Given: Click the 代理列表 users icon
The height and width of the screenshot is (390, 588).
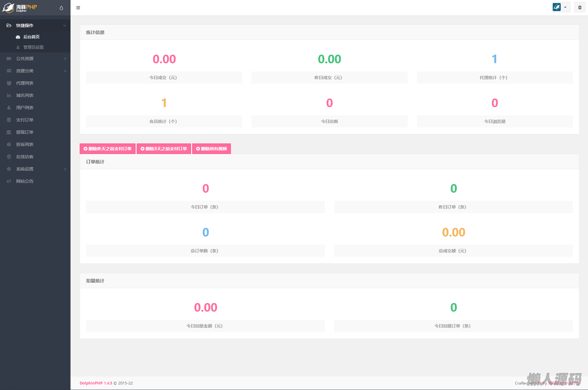Looking at the screenshot, I should pos(9,83).
